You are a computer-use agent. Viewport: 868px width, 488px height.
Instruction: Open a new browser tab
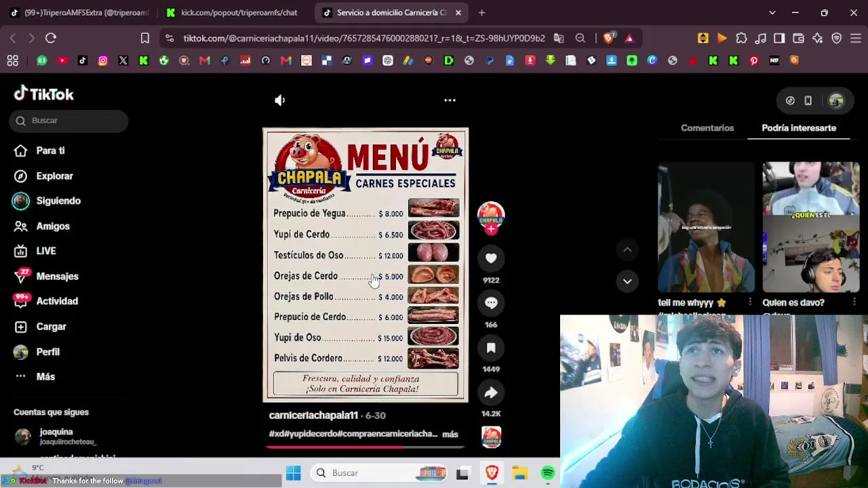coord(481,13)
